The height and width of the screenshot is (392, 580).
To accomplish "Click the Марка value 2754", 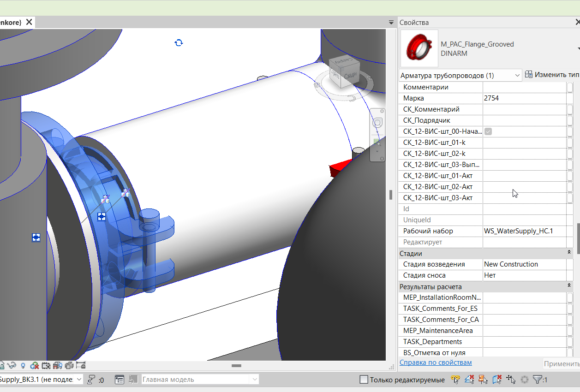I will 524,98.
